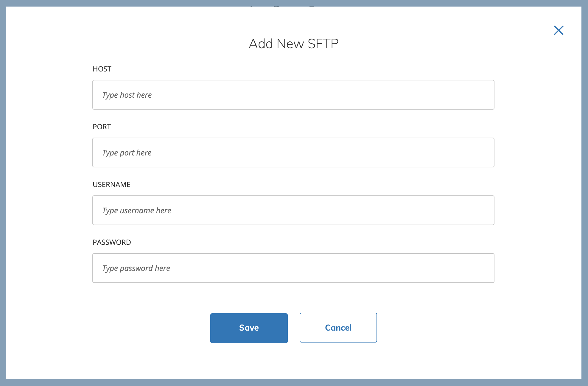Dismiss the modal with the blue X icon
588x386 pixels.
[x=559, y=30]
